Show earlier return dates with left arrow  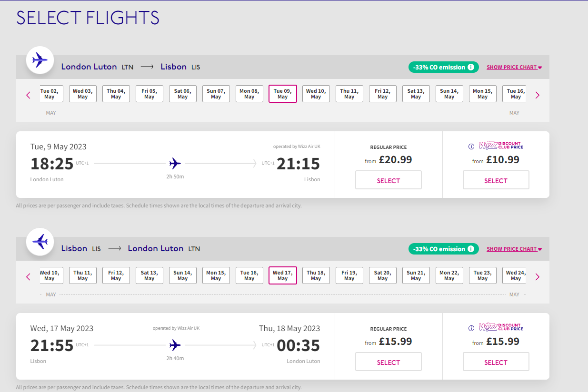pos(28,277)
